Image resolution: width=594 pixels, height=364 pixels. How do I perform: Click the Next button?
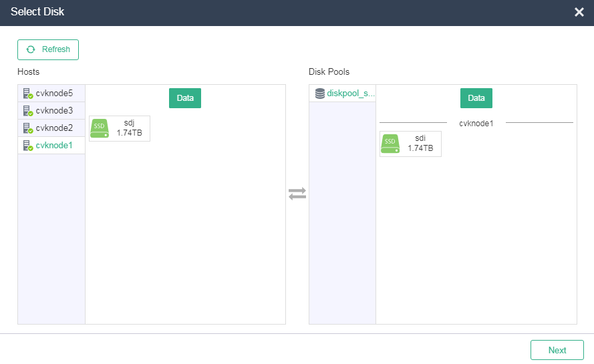(x=557, y=350)
